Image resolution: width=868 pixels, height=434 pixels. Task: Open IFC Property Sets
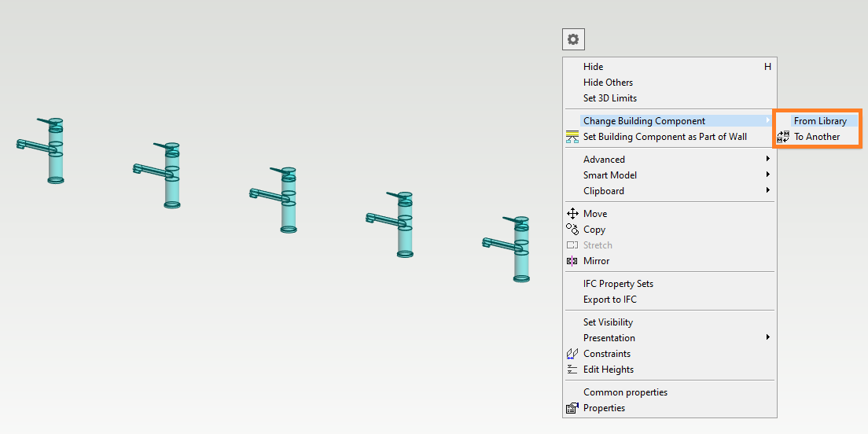(x=618, y=284)
